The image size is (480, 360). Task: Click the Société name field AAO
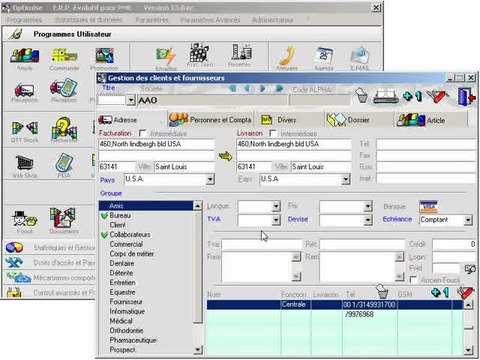click(212, 100)
